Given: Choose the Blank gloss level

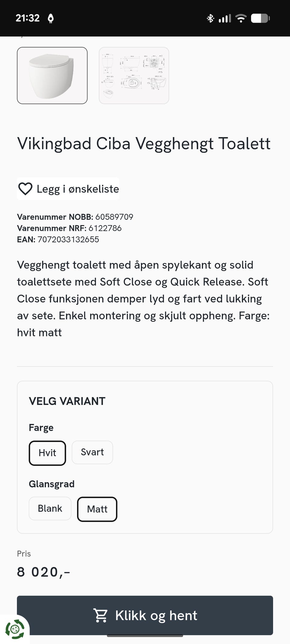Looking at the screenshot, I should pos(50,508).
